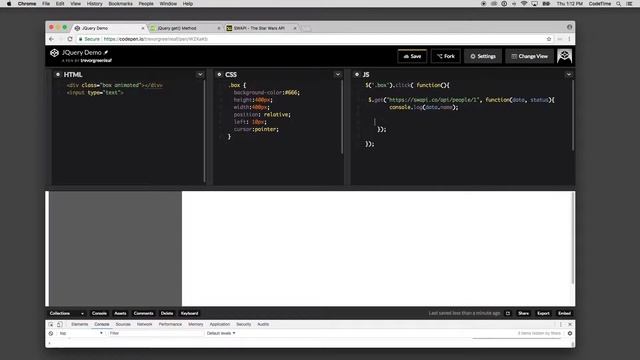Click Change View button

pos(530,56)
